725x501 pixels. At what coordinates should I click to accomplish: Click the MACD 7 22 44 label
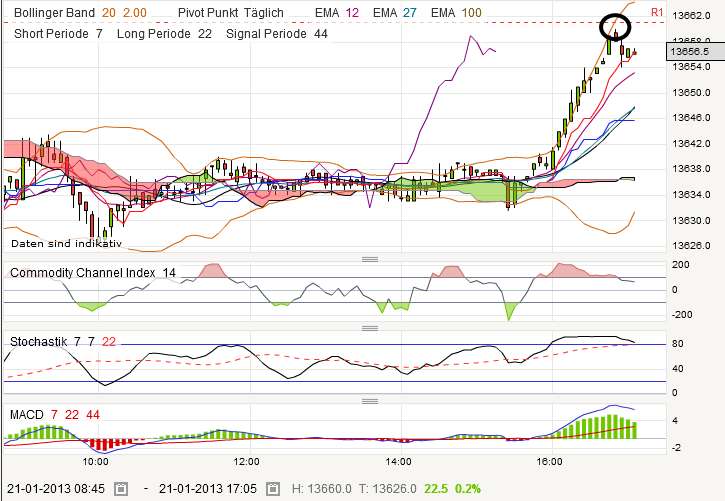click(55, 415)
